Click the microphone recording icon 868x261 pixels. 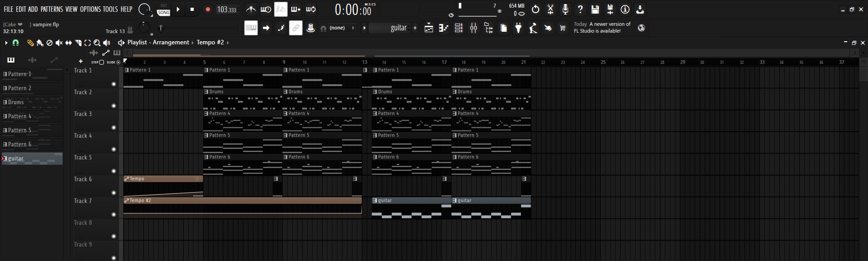[565, 9]
